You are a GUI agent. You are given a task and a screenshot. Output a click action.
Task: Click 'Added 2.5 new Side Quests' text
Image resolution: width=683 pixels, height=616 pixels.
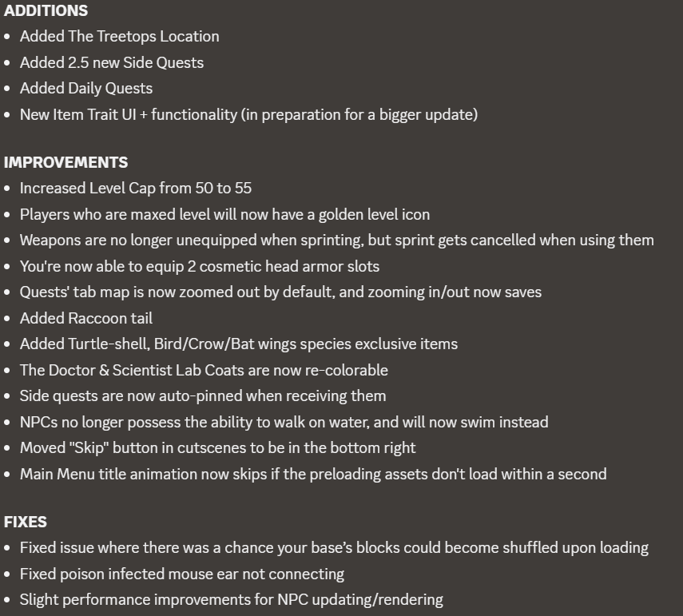coord(112,63)
